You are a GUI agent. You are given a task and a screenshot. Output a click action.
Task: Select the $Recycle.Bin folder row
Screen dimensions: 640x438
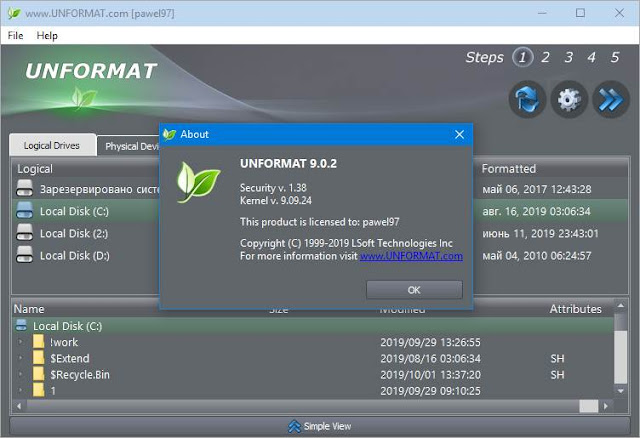click(312, 374)
